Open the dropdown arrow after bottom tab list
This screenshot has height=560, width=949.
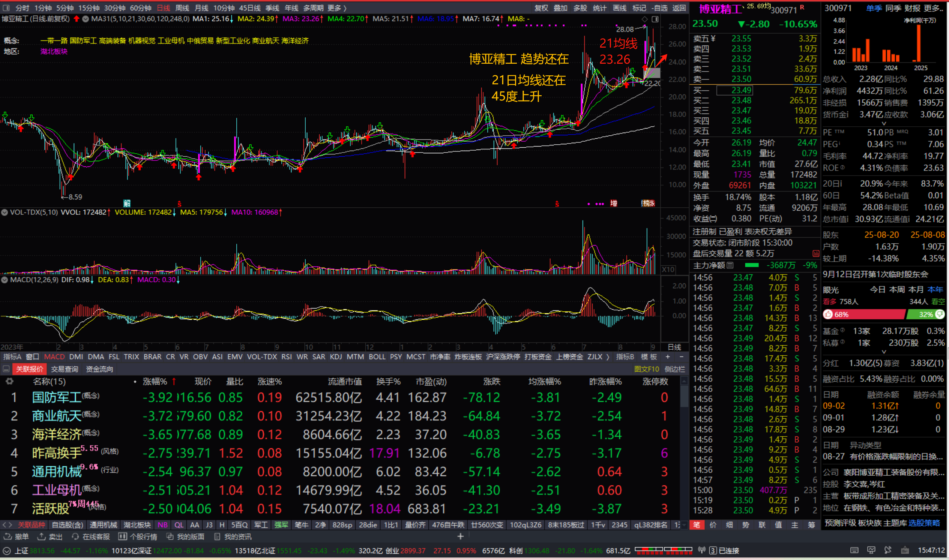684,525
